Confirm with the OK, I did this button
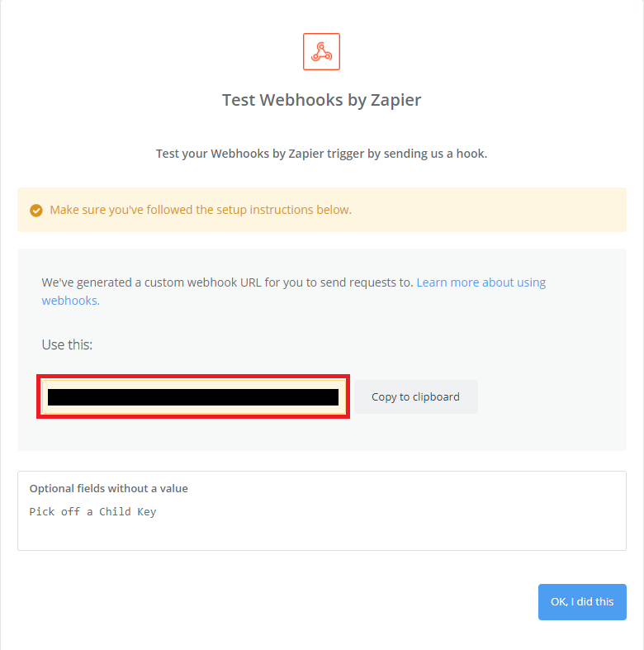The width and height of the screenshot is (644, 650). 582,602
